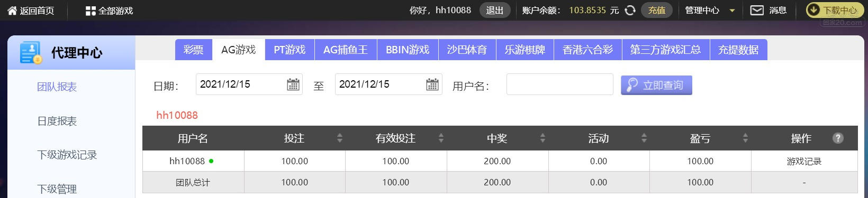Click 游戏记录 link in hh10088 row
This screenshot has height=198, width=868.
[x=804, y=162]
